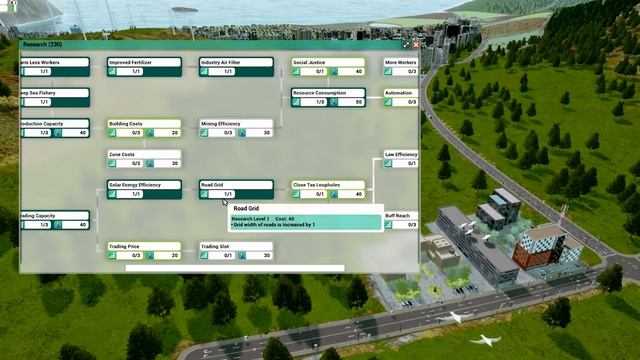Click the Close Tax Loopholes level icon
This screenshot has width=640, height=360.
coord(296,194)
